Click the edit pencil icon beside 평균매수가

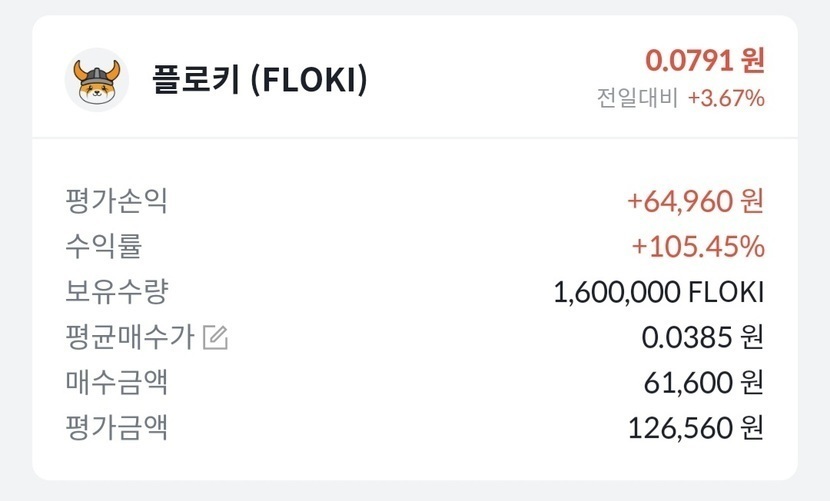coord(215,338)
